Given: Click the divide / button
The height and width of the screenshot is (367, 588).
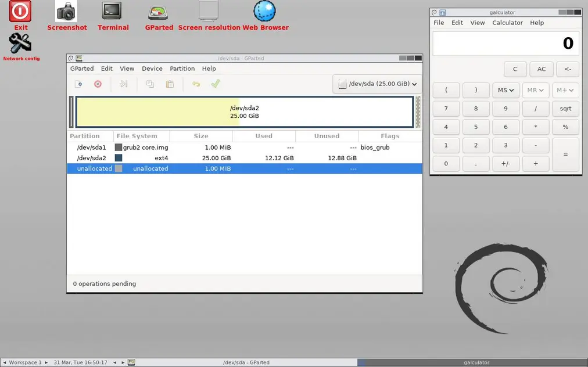Looking at the screenshot, I should pyautogui.click(x=536, y=109).
